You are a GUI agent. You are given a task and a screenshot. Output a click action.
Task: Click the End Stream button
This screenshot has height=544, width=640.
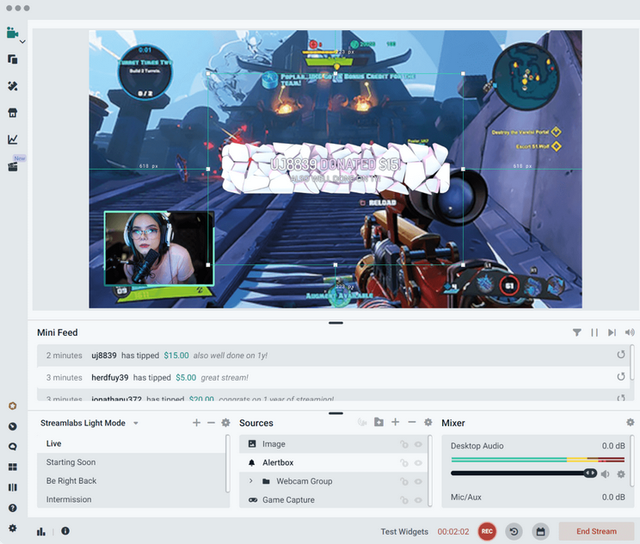[595, 531]
